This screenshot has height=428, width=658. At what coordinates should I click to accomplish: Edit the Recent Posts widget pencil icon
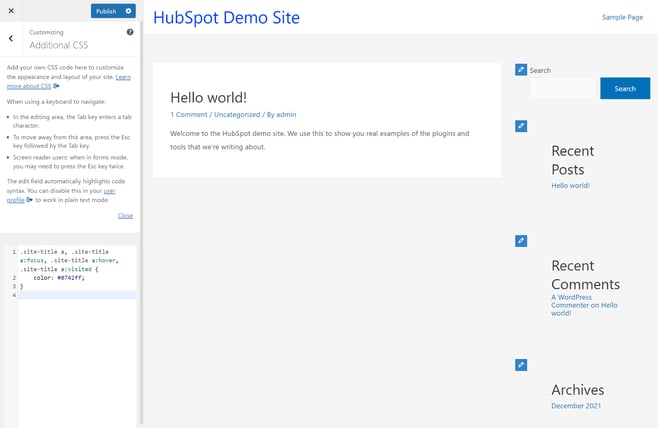click(521, 126)
